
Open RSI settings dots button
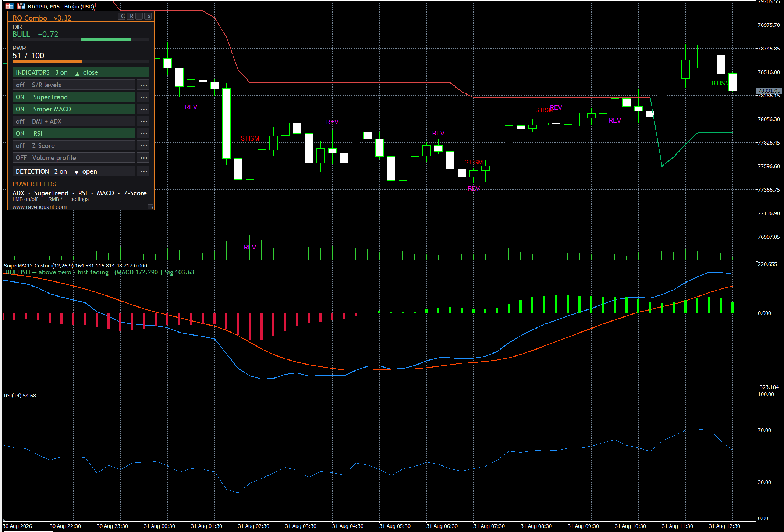click(x=143, y=134)
